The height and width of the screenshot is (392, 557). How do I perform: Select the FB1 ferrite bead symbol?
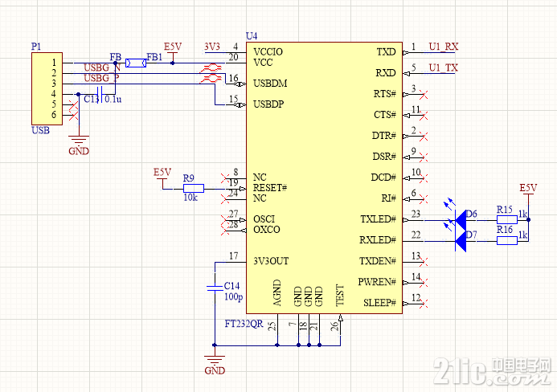136,63
